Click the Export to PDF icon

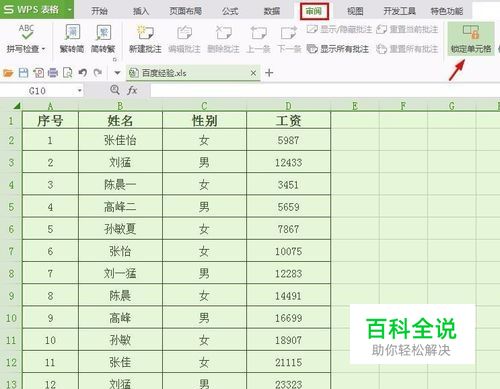[38, 73]
